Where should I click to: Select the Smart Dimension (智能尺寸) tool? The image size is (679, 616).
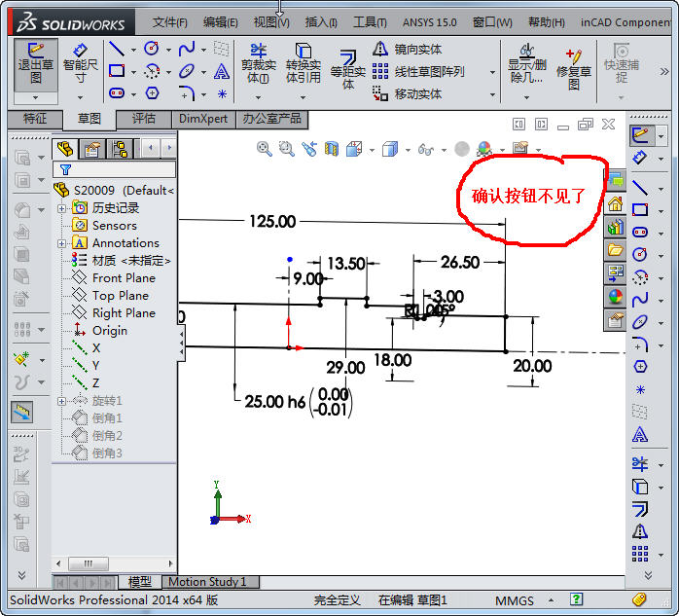pos(80,62)
